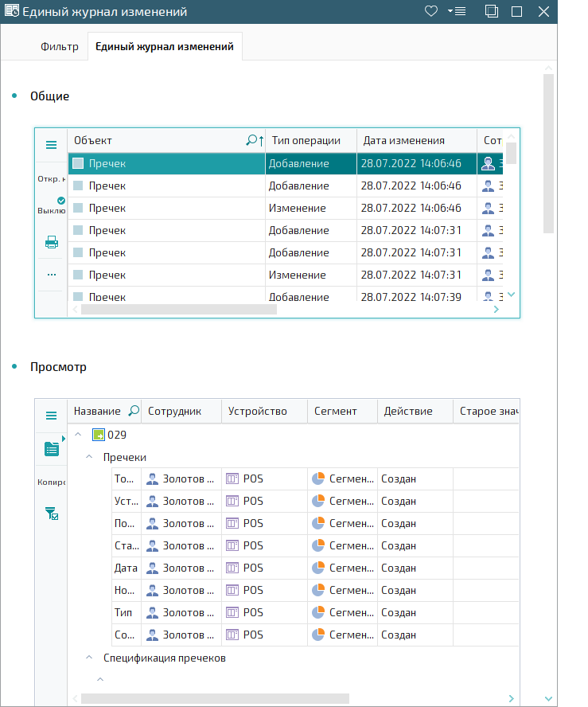Click bottom down arrow of main scrollbar
This screenshot has height=707, width=588.
[x=548, y=698]
